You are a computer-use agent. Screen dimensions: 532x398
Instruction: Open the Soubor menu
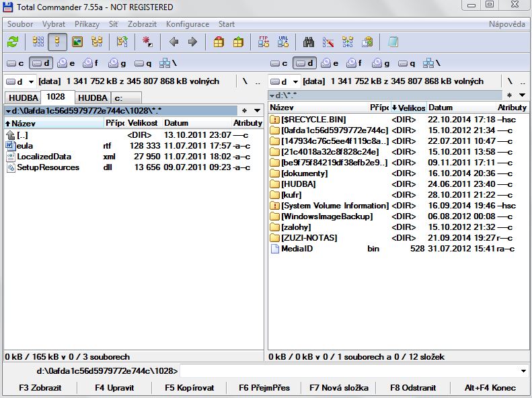pyautogui.click(x=20, y=24)
